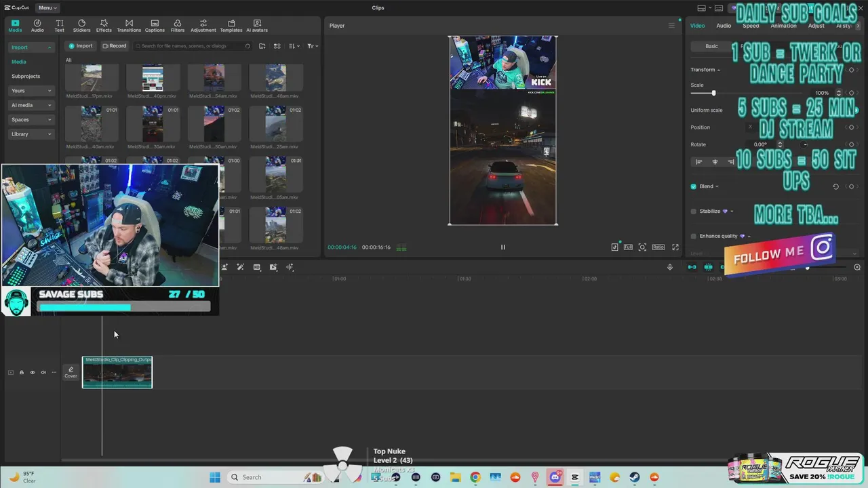The width and height of the screenshot is (868, 488).
Task: Open player panel hamburger menu
Action: [671, 26]
